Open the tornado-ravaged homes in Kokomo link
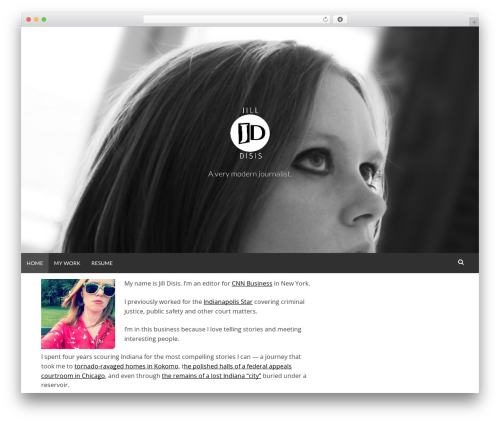The image size is (500, 423). [x=126, y=366]
